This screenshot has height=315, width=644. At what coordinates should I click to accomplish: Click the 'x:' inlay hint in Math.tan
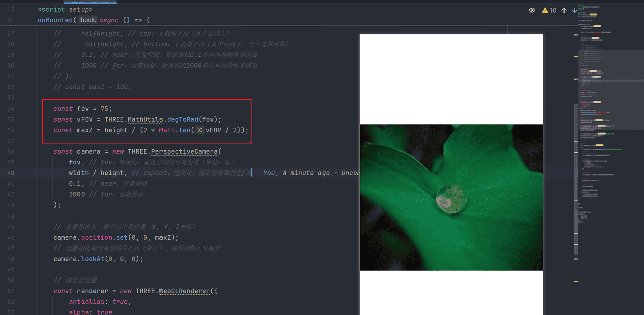(200, 130)
